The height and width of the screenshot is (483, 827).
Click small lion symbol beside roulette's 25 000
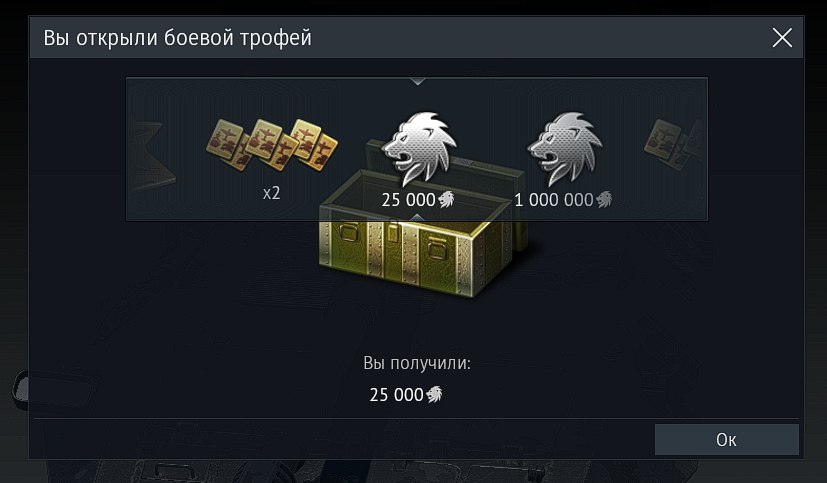(446, 199)
